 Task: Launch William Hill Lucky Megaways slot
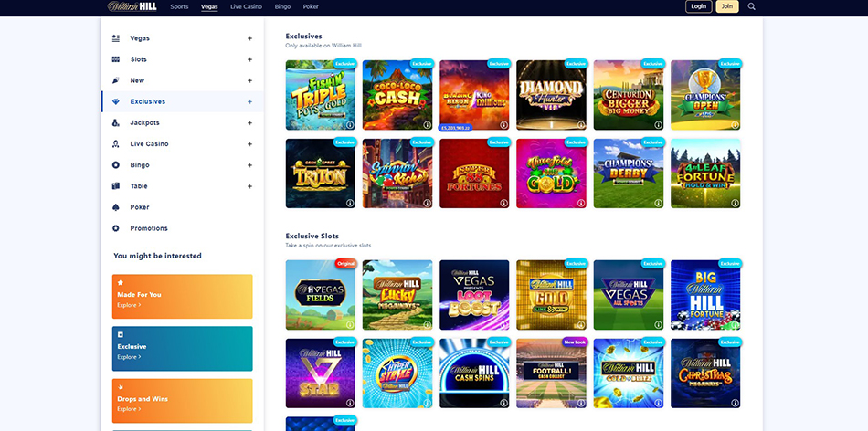[x=397, y=295]
